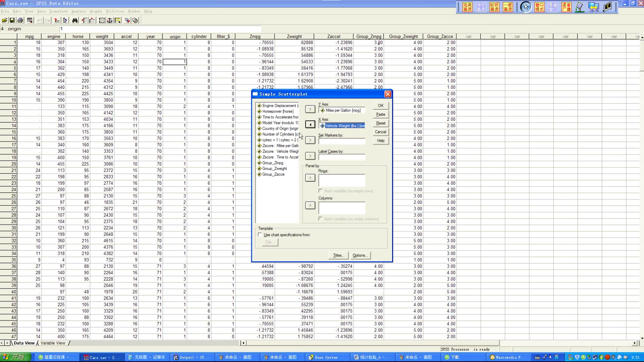Switch to the Variable View tab
644x362 pixels.
click(53, 343)
